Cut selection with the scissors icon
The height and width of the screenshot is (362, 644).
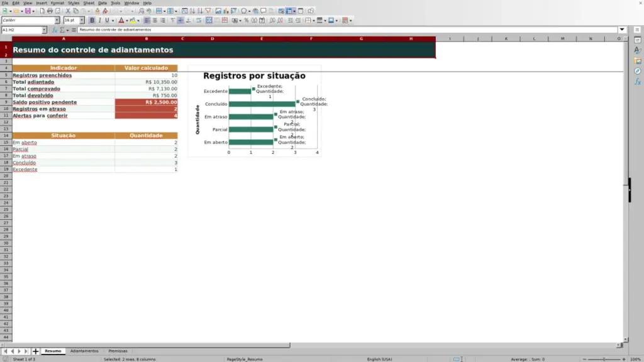68,11
